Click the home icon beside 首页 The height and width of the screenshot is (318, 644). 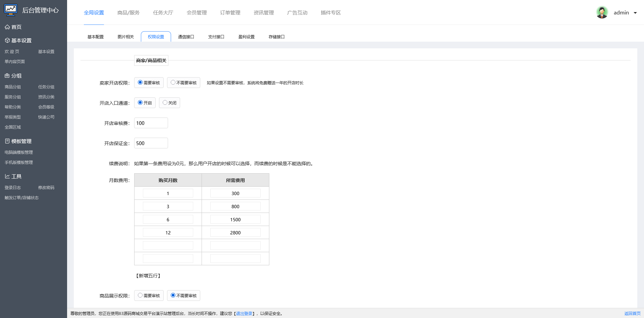click(x=7, y=27)
